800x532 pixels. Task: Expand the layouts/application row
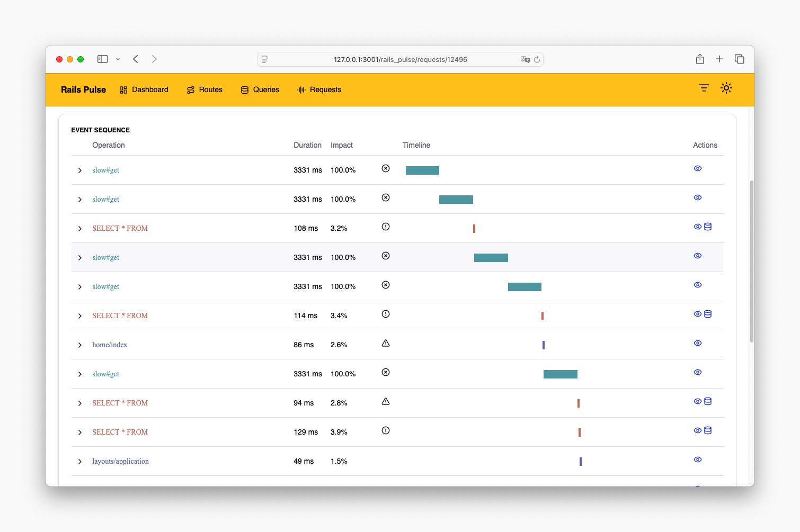tap(80, 462)
